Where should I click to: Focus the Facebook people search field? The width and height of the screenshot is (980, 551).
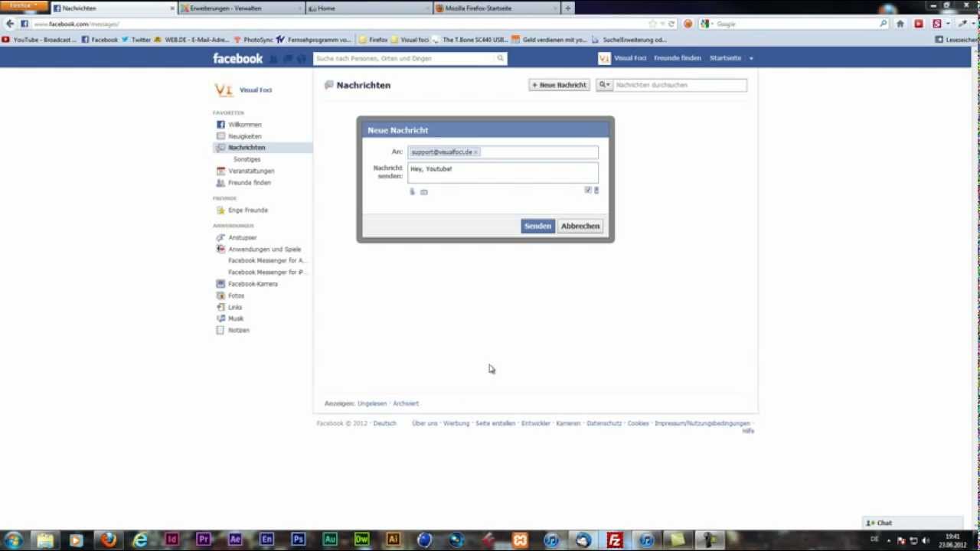pyautogui.click(x=404, y=58)
